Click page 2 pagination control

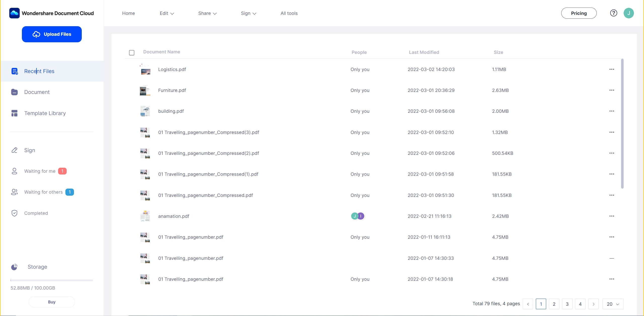click(554, 304)
